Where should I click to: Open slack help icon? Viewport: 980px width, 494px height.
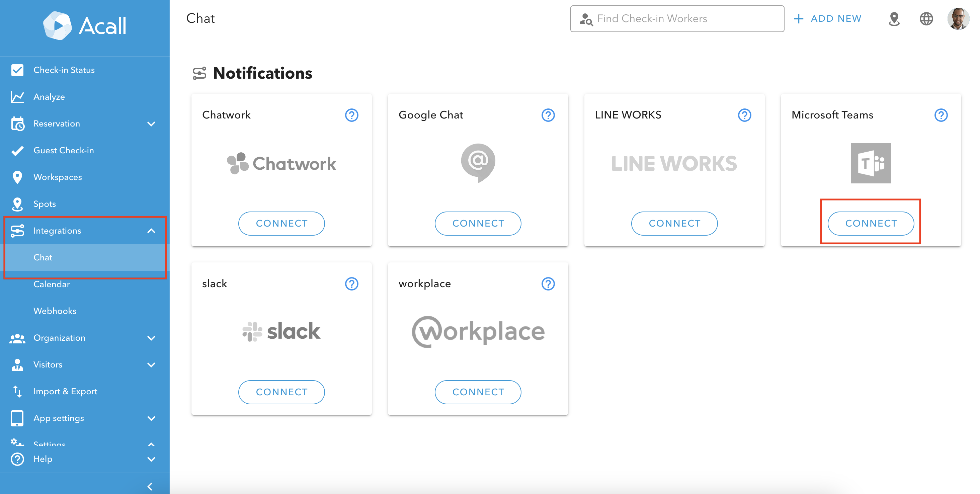351,284
